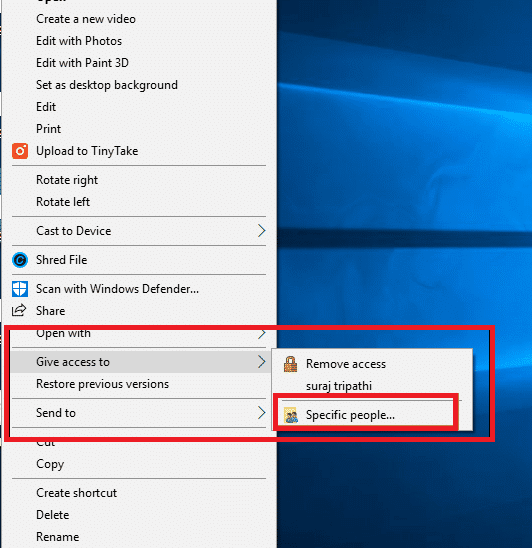Pick suraj tripathi in access submenu

pos(339,386)
